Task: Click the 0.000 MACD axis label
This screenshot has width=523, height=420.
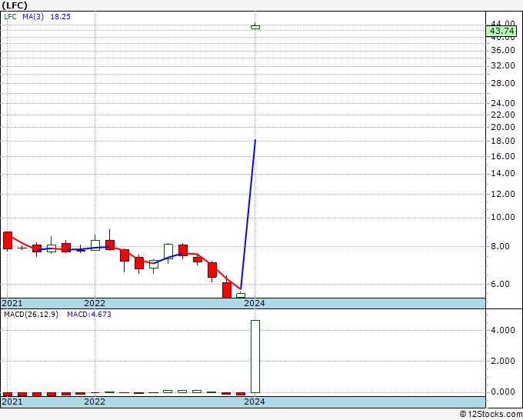Action: tap(503, 392)
